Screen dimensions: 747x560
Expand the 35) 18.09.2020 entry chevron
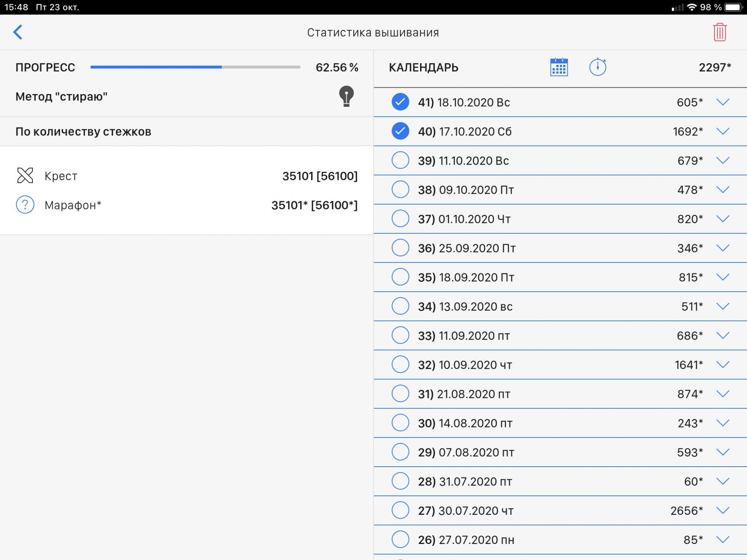pos(723,277)
